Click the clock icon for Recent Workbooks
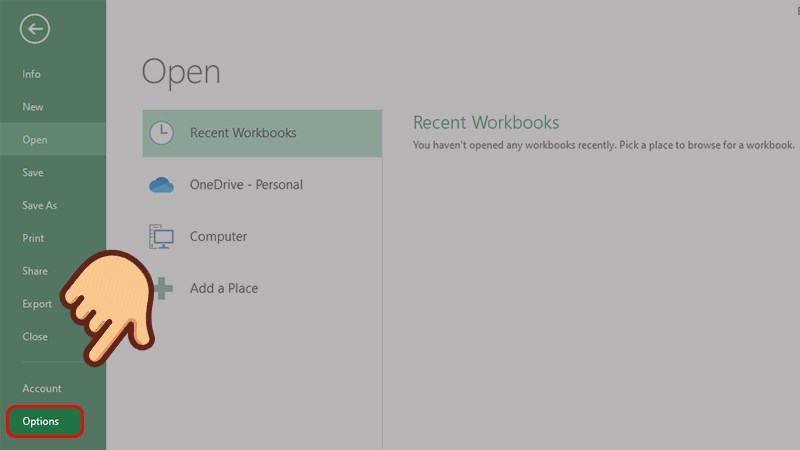 click(161, 133)
